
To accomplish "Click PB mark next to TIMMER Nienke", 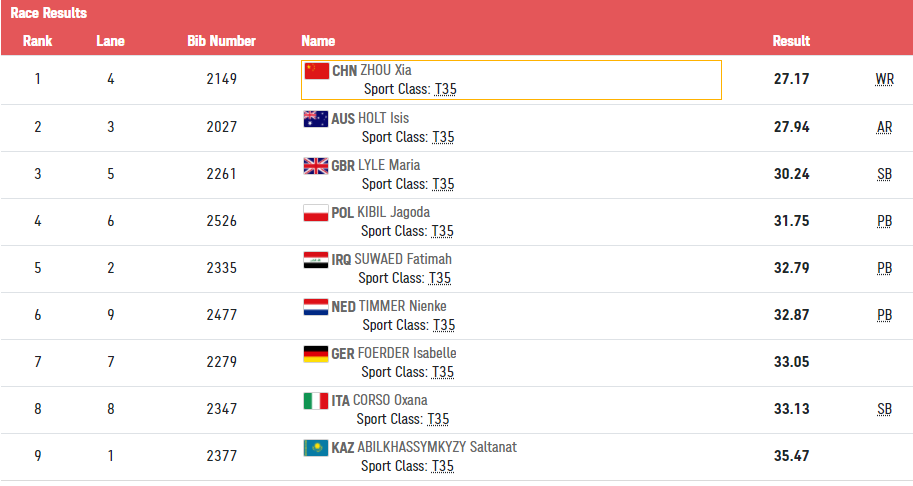I will [884, 315].
